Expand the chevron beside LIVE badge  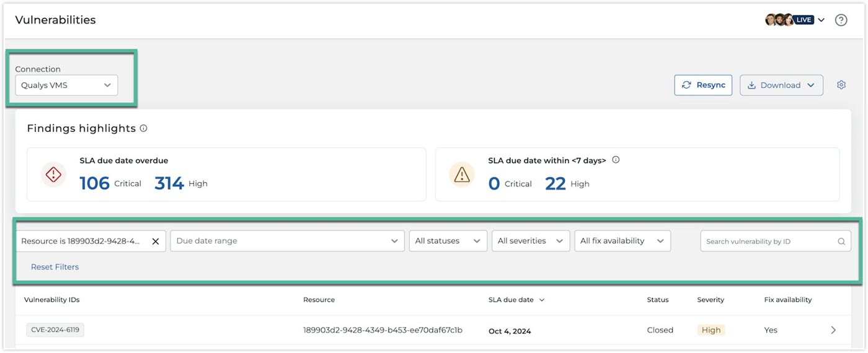click(x=821, y=20)
